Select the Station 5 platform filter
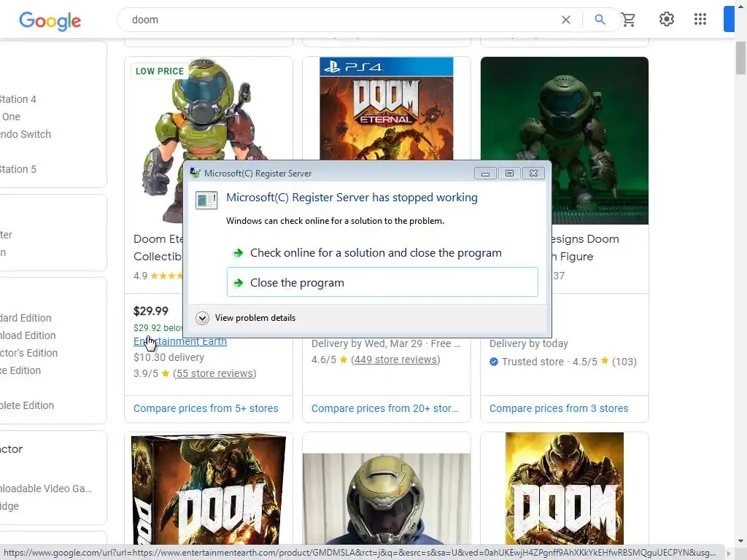Viewport: 747px width, 560px height. click(x=18, y=169)
